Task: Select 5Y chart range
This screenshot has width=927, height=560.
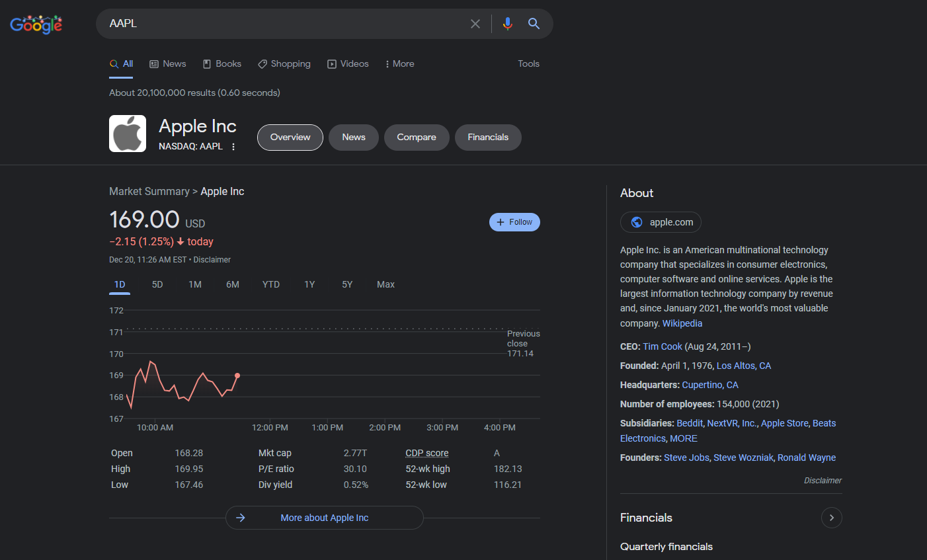Action: 347,284
